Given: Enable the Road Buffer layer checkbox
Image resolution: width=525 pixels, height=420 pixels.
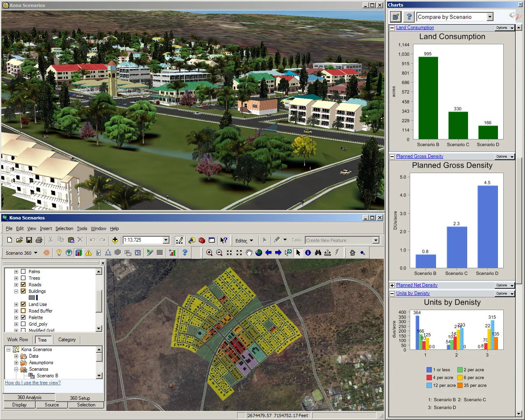Looking at the screenshot, I should coord(23,311).
